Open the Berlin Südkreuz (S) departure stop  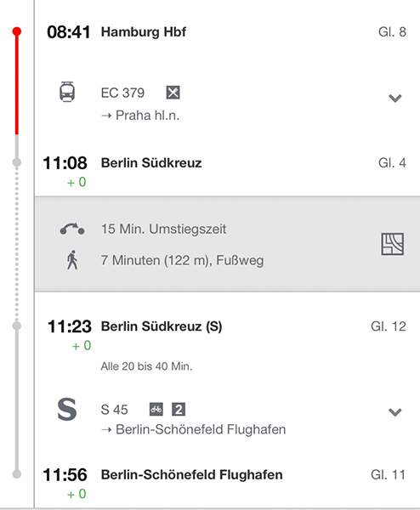[x=162, y=326]
